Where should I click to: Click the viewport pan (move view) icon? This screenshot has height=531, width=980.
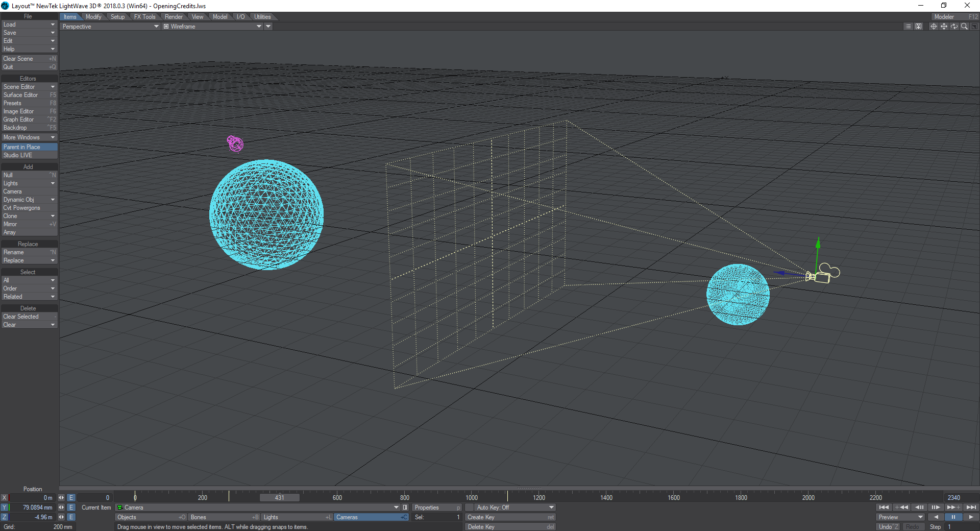(944, 27)
